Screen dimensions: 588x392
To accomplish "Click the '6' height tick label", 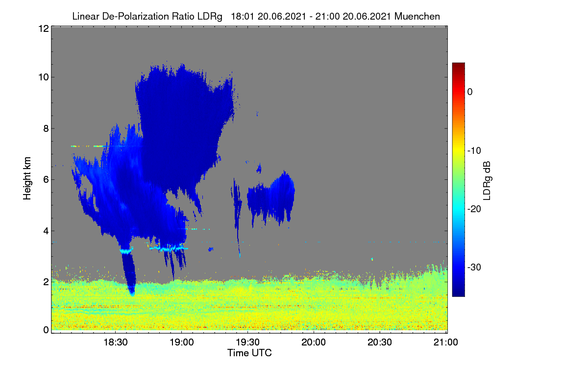I will coord(46,179).
